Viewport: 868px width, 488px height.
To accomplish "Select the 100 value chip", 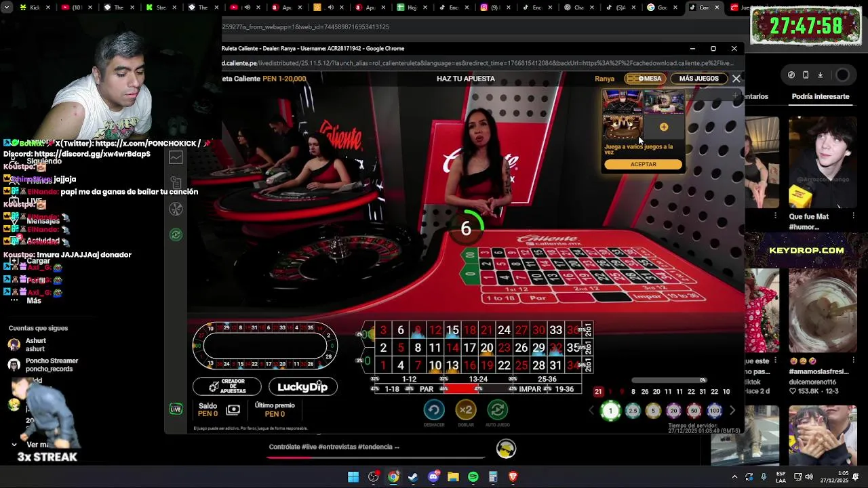I will [x=714, y=411].
